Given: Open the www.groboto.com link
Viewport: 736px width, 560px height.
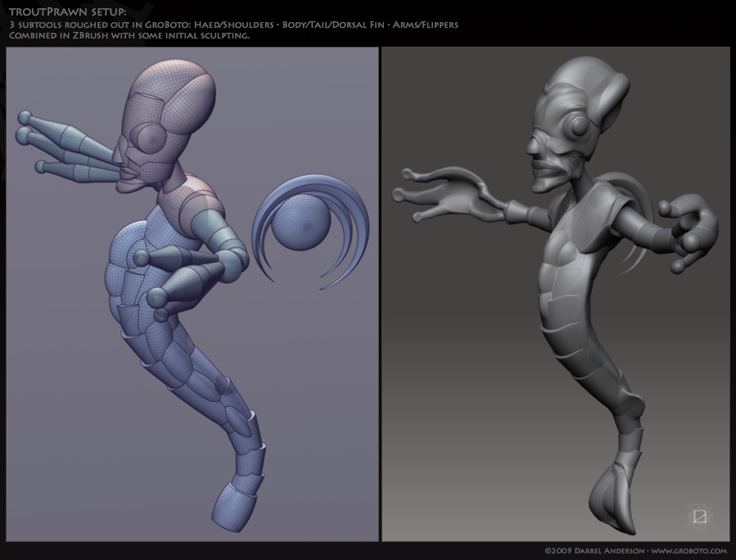Looking at the screenshot, I should 689,551.
